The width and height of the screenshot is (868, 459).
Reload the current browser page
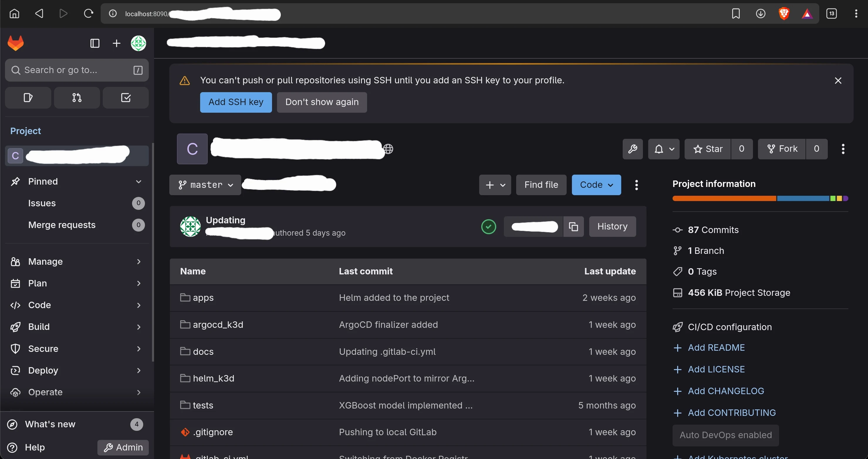coord(88,14)
